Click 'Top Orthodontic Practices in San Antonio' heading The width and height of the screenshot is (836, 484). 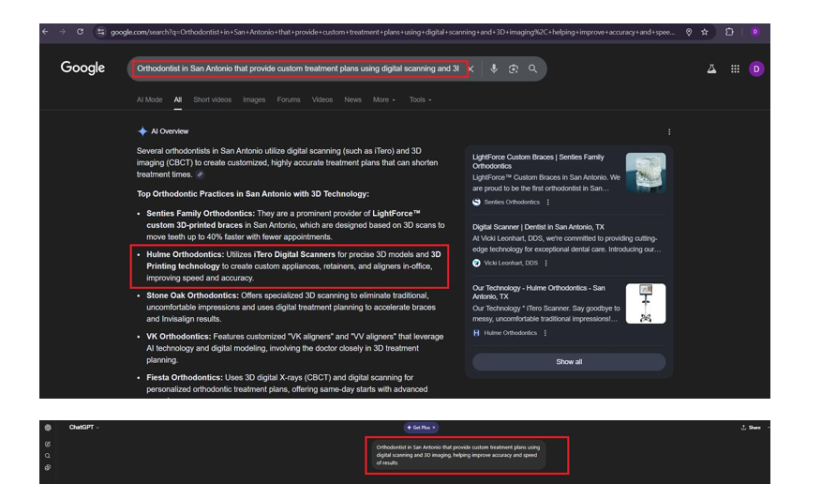point(253,193)
